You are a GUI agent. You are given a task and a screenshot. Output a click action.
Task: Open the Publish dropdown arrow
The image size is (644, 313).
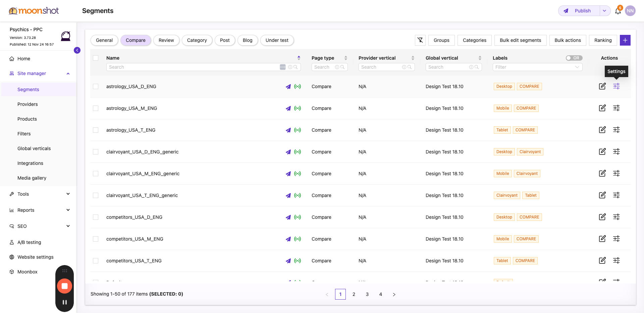pos(604,11)
